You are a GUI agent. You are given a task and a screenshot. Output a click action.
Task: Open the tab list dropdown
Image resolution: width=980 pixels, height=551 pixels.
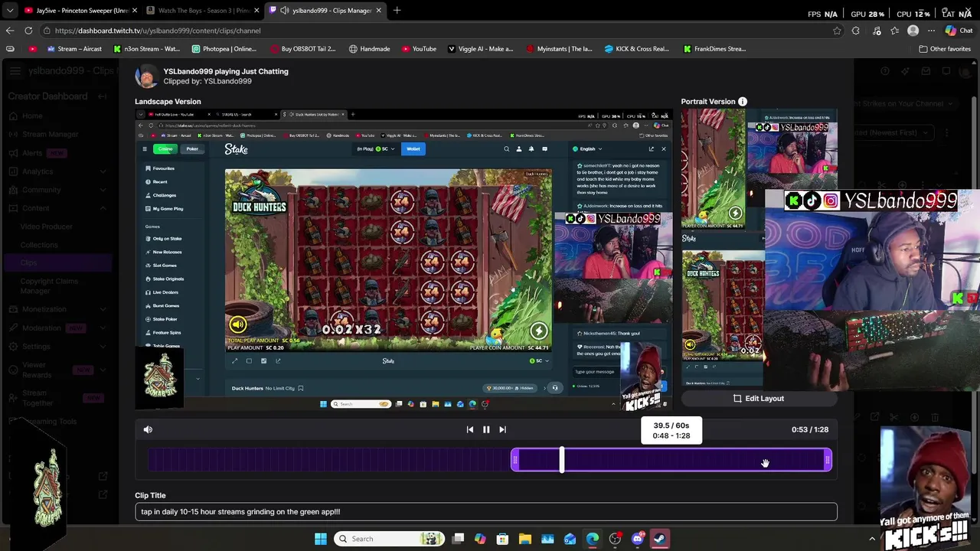10,10
